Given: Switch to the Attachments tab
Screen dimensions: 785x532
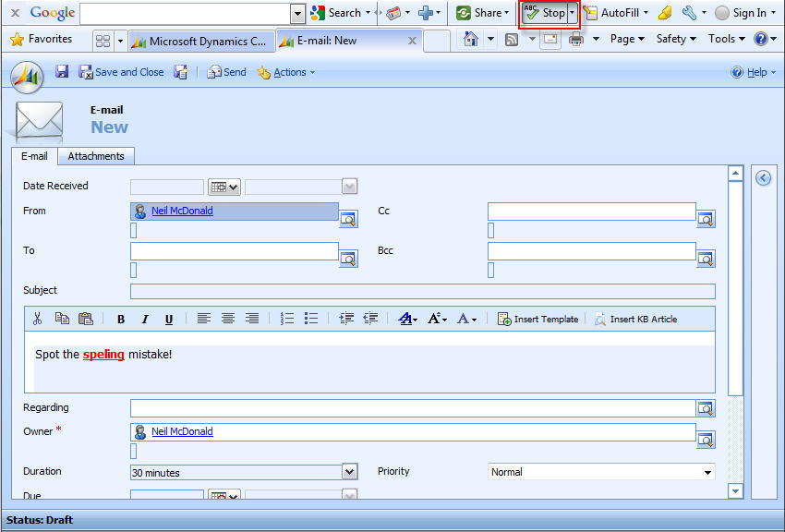Looking at the screenshot, I should [96, 156].
